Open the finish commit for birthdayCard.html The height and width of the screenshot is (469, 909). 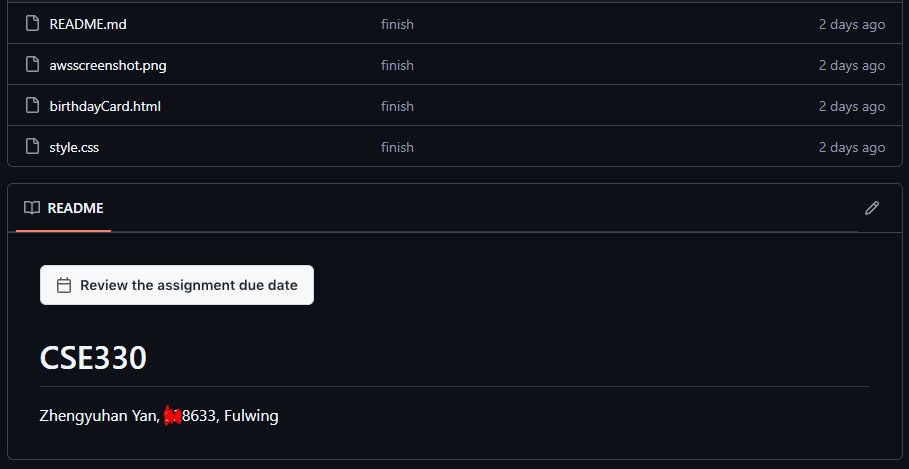pyautogui.click(x=397, y=107)
